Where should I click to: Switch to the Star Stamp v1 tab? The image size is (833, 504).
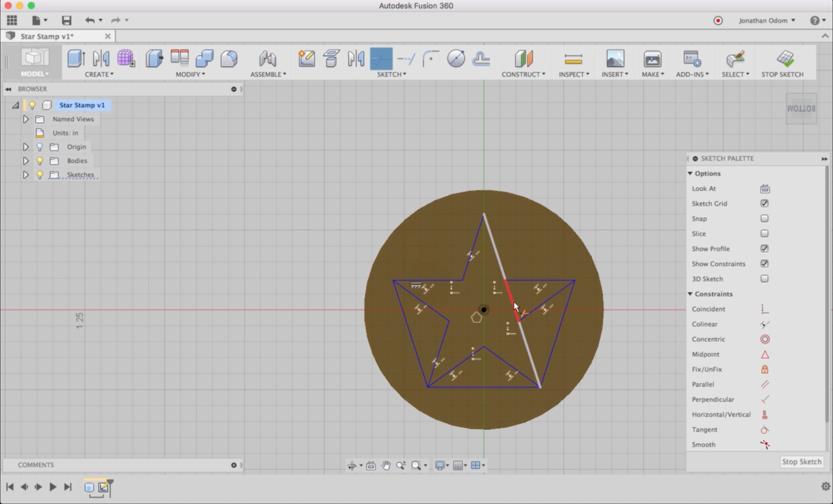point(47,36)
